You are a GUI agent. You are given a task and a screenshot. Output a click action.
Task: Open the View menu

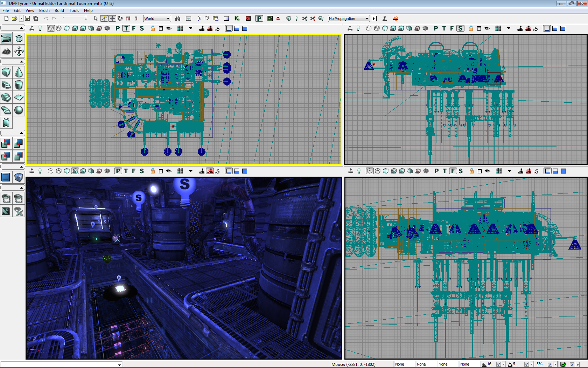[x=30, y=10]
